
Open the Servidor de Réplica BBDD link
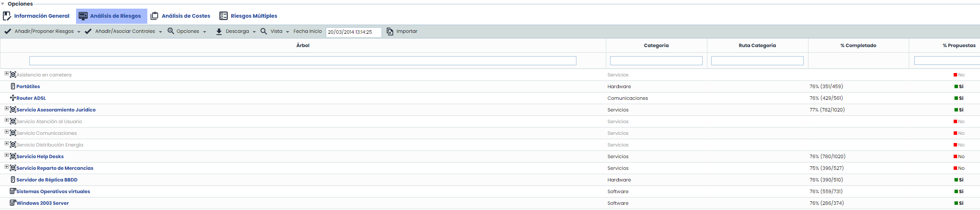(x=47, y=180)
